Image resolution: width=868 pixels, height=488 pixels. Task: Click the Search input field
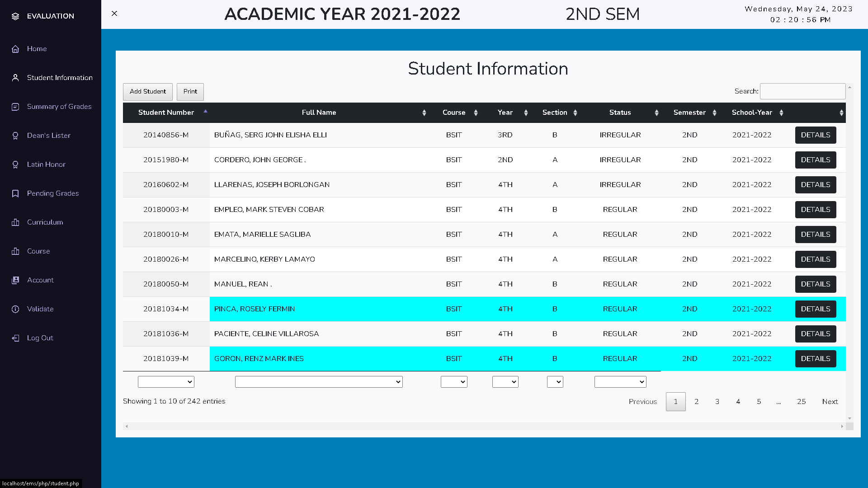coord(802,91)
